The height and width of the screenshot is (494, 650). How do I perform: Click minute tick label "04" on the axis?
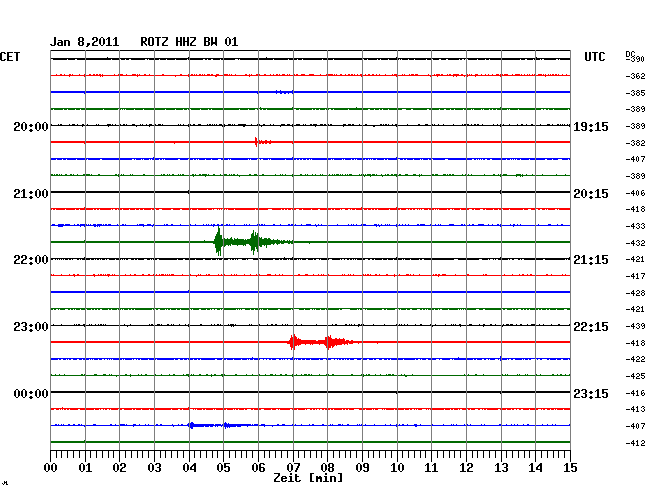click(x=189, y=468)
